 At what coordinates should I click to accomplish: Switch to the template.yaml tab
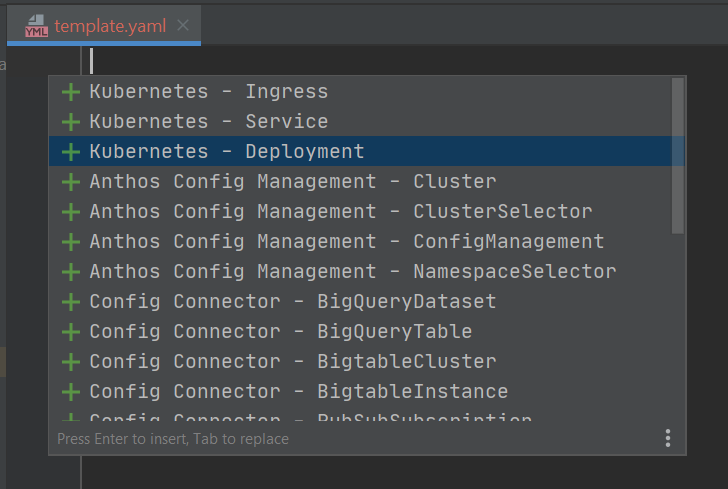coord(110,26)
